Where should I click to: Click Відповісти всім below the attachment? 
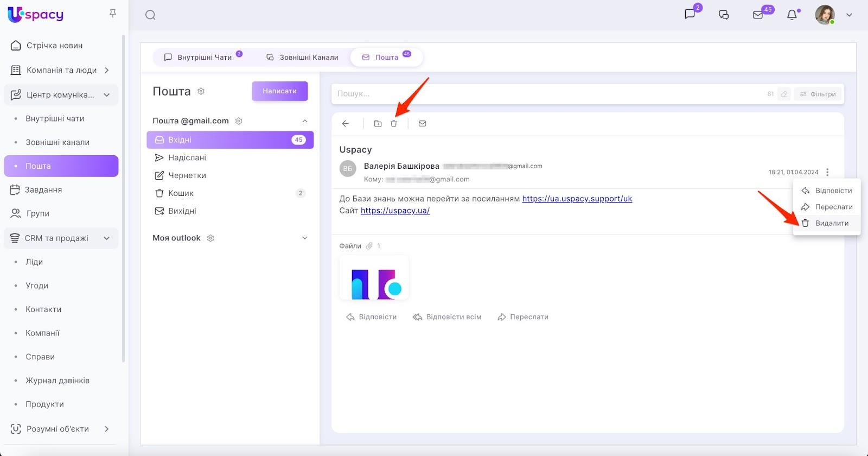(447, 317)
